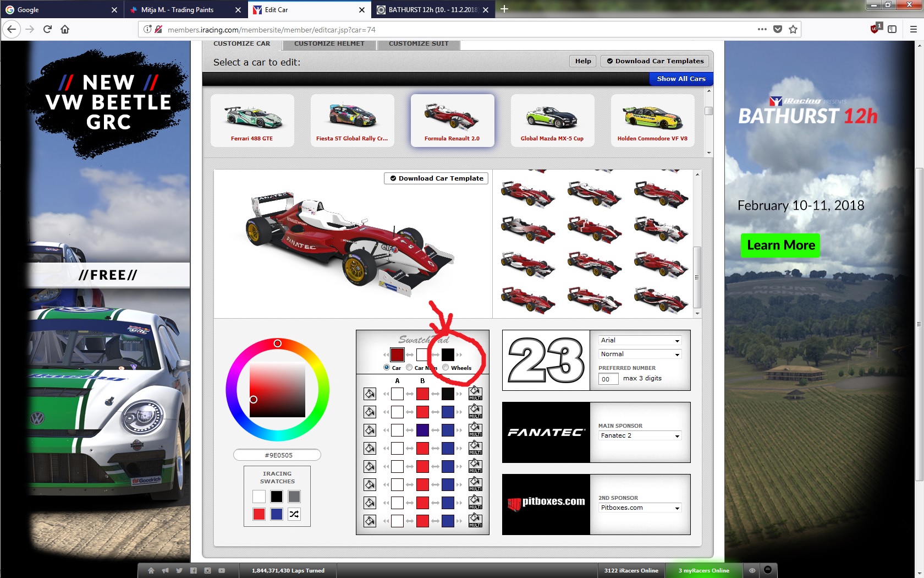Image resolution: width=924 pixels, height=578 pixels.
Task: Go back using the browser back arrow
Action: 12,29
